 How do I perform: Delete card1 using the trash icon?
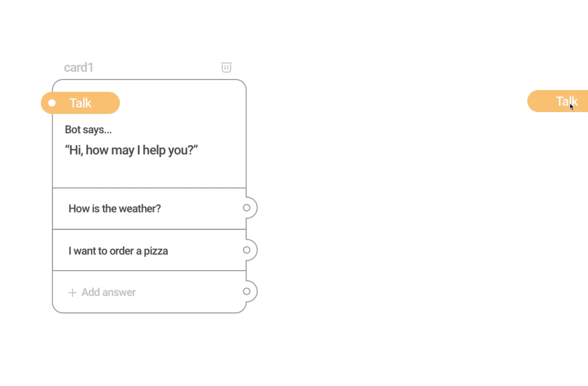[226, 67]
